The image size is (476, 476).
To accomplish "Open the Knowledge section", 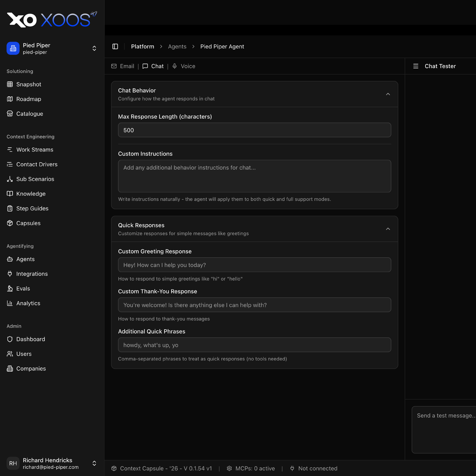I will point(31,194).
